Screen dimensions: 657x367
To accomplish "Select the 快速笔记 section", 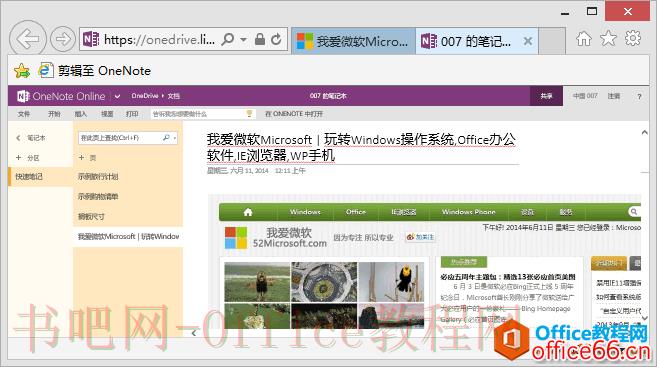I will 41,176.
